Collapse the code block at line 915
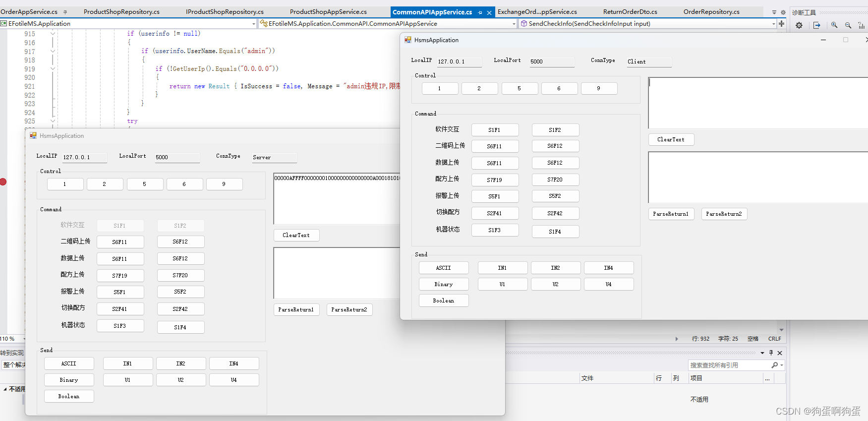Viewport: 868px width, 421px height. pos(53,33)
